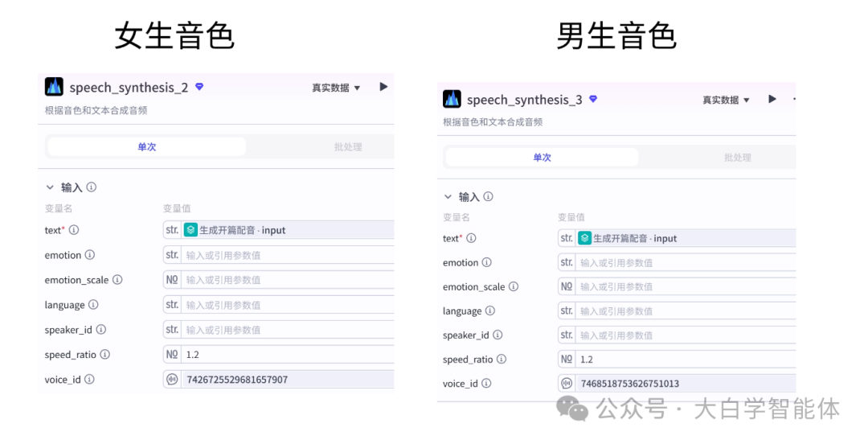Collapse 输入 section in speech_synthesis_3
Viewport: 868px width, 444px height.
tap(448, 197)
